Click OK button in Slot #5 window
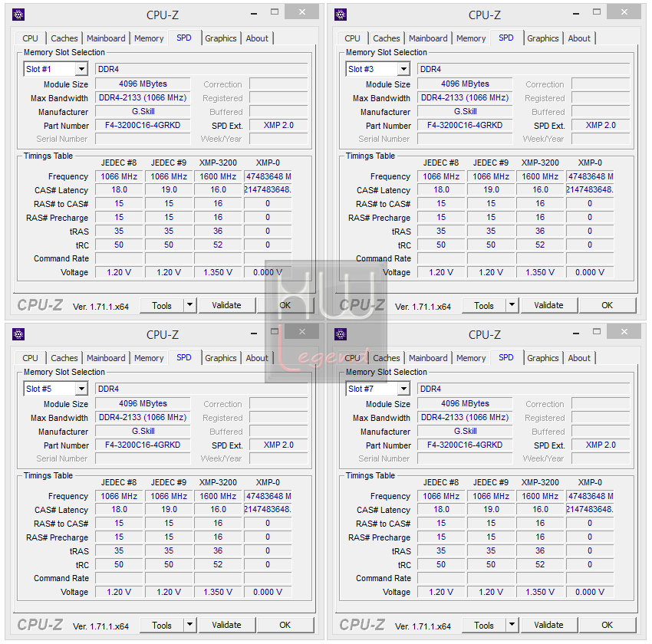Image resolution: width=652 pixels, height=644 pixels. coord(285,625)
